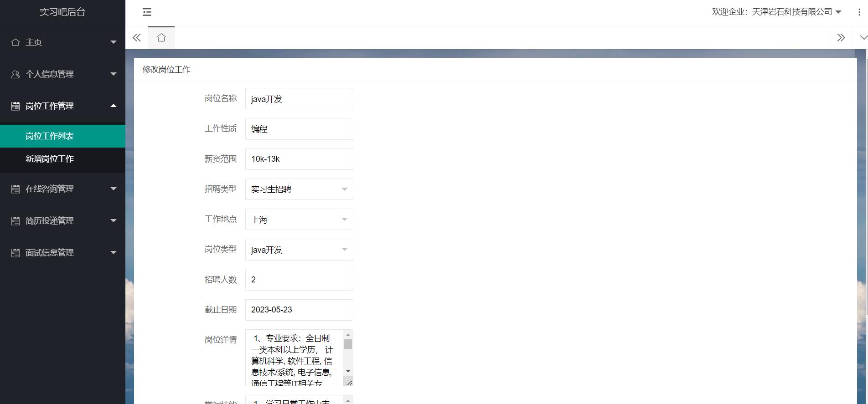The image size is (868, 404).
Task: Open 在线咨询管理 sidebar menu
Action: click(62, 189)
